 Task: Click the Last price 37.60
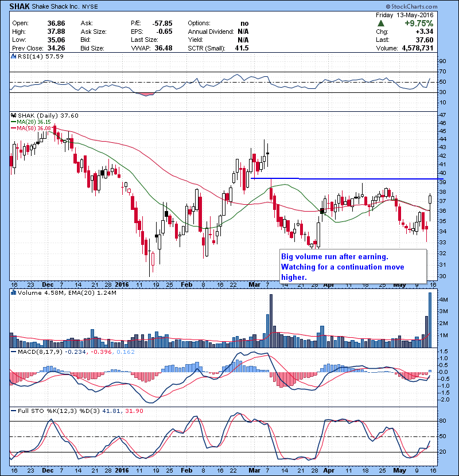coord(425,40)
